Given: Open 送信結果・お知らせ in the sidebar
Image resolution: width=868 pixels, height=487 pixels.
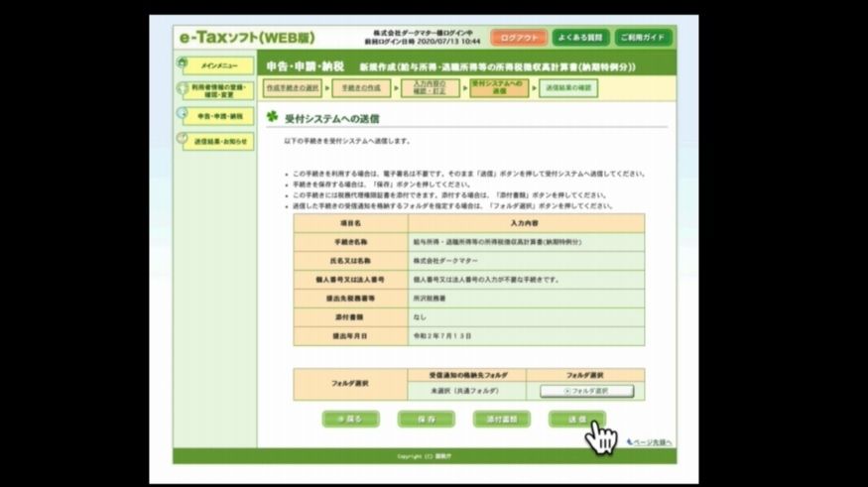Looking at the screenshot, I should coord(219,142).
